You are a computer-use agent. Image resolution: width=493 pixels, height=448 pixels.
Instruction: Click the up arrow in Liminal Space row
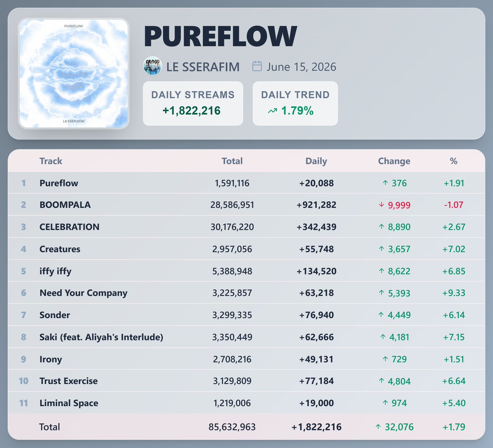[x=385, y=403]
